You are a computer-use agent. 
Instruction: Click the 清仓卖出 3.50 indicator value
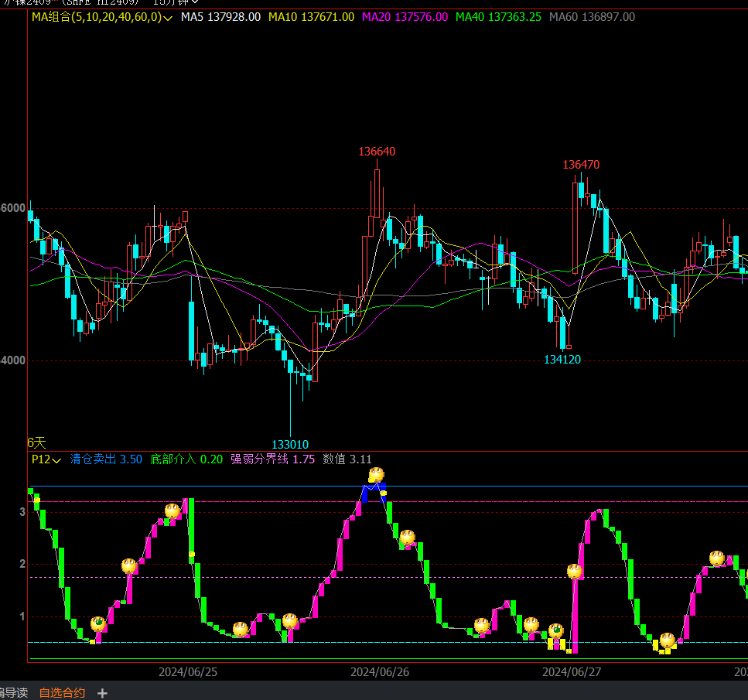point(107,459)
